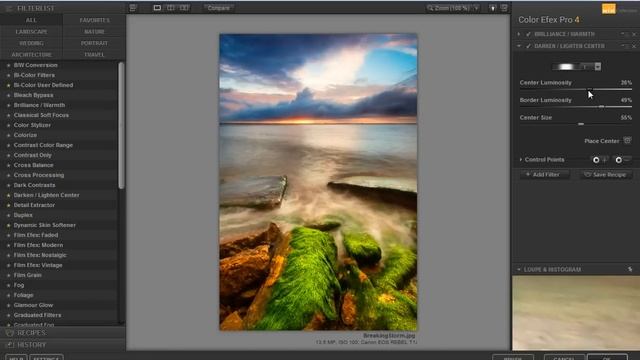Select the ARCHITECTURE category tab

pyautogui.click(x=31, y=54)
